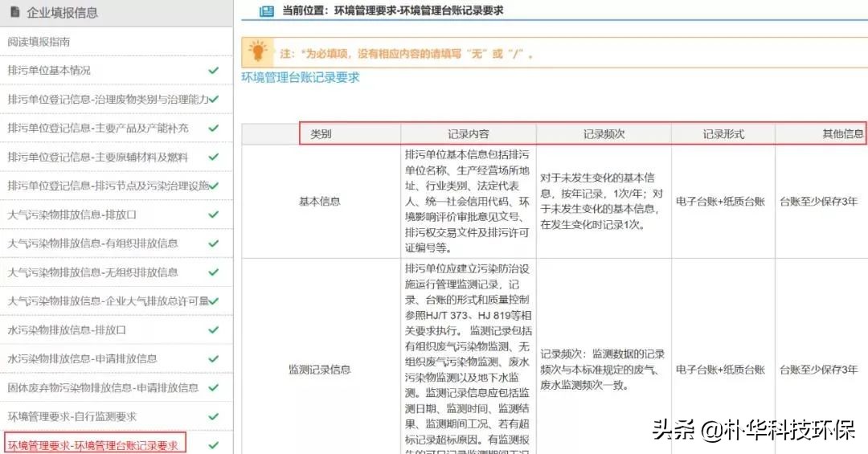Click checkmark next to 排污单位基本情况
Viewport: 868px width, 454px height.
tap(213, 71)
